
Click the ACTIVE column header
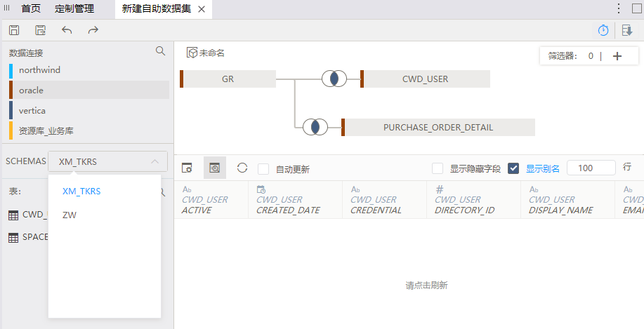click(x=211, y=200)
